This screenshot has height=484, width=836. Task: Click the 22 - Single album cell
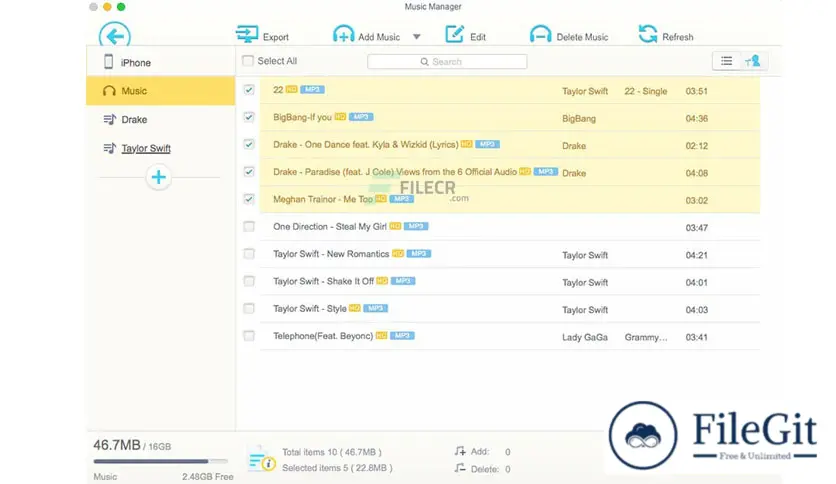[646, 91]
